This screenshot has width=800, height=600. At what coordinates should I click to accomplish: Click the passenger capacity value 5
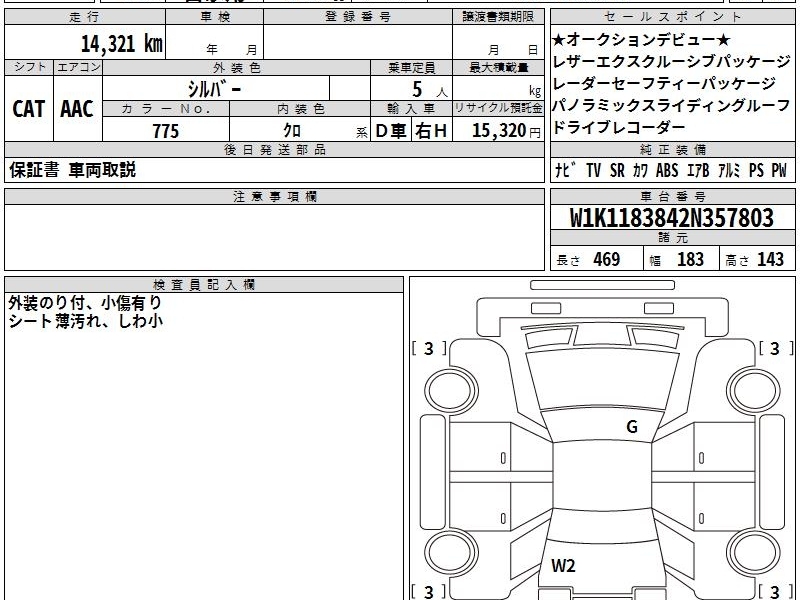coord(417,89)
